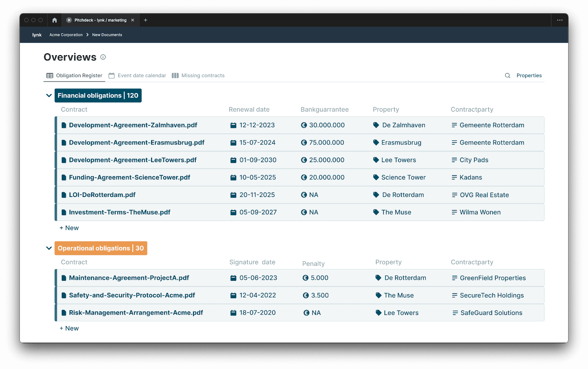Switch to Event date calendar tab
Viewport: 588px width, 369px height.
click(137, 75)
